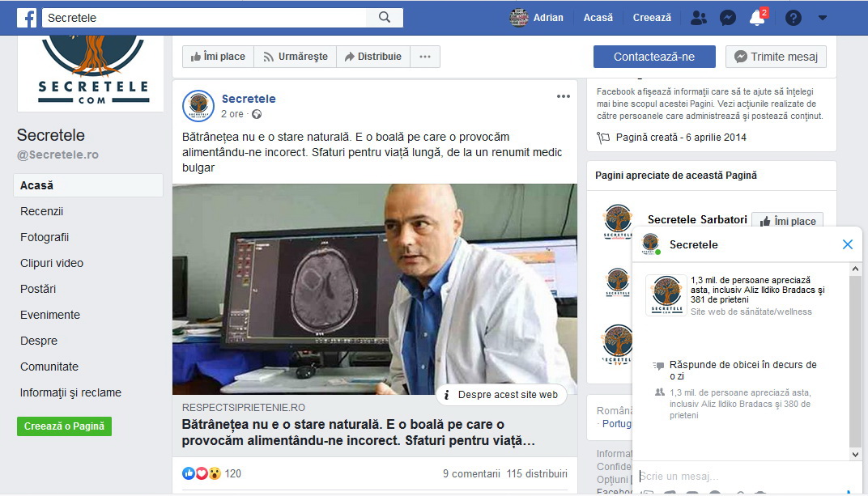The height and width of the screenshot is (496, 868).
Task: Click the Trimite mesaj button
Action: (x=777, y=57)
